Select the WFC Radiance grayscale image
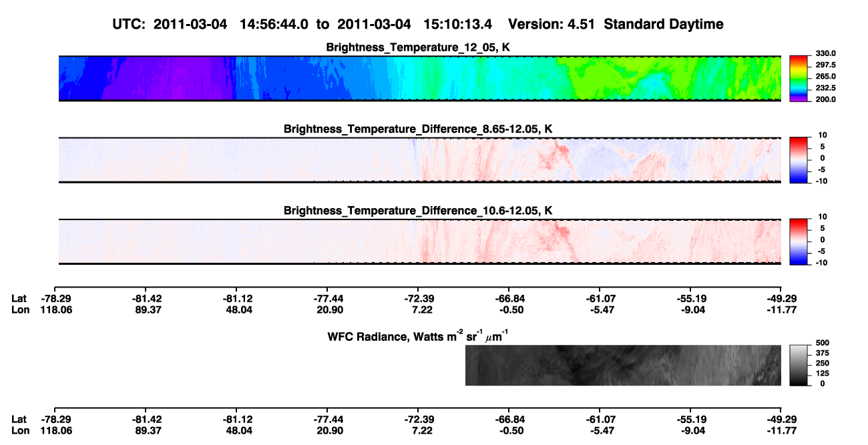This screenshot has width=868, height=445. click(x=623, y=365)
